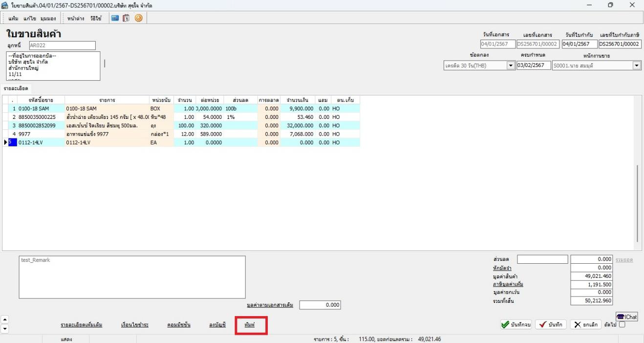644x343 pixels.
Task: Click the ส่วนลด discount input field
Action: [x=542, y=259]
